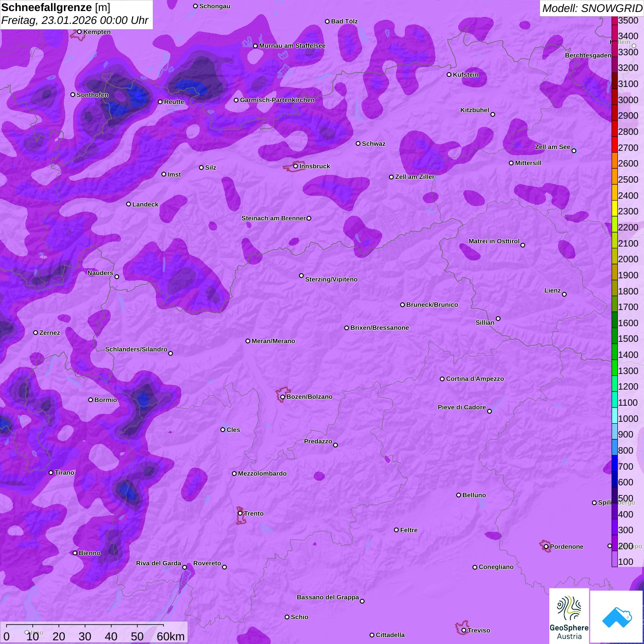Click the Rovereto label
Image resolution: width=644 pixels, height=644 pixels.
click(207, 563)
